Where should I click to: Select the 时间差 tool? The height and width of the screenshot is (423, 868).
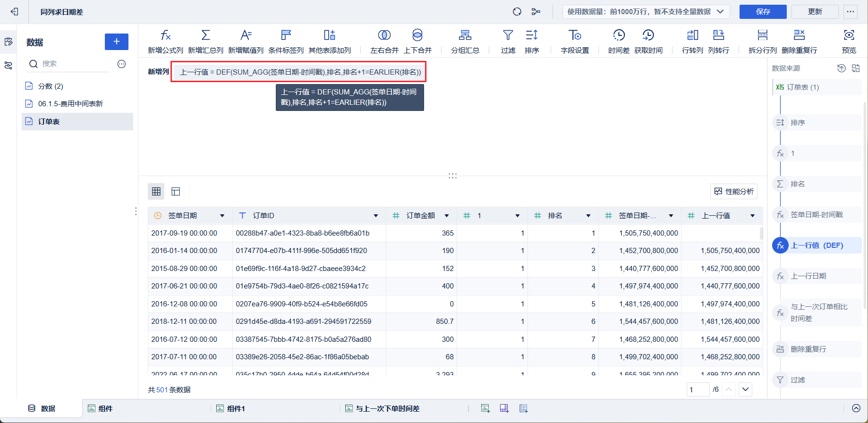[x=619, y=42]
